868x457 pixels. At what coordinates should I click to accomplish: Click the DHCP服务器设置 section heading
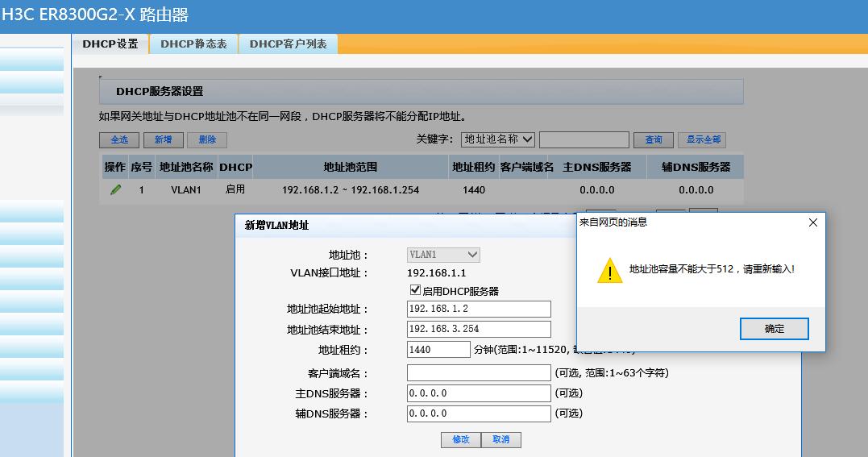(x=160, y=91)
